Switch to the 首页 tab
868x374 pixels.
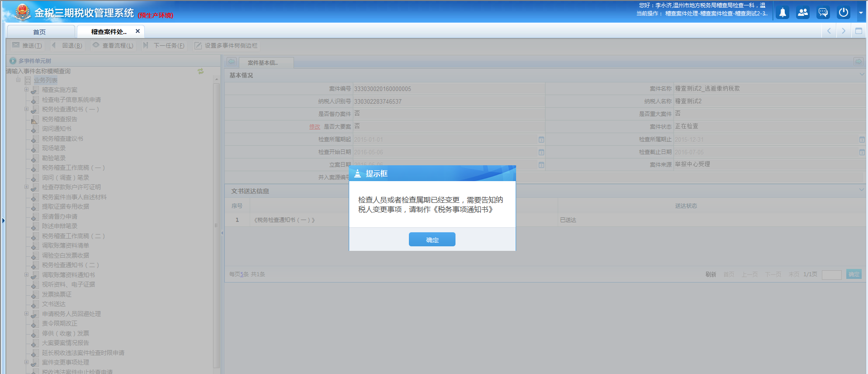[40, 32]
